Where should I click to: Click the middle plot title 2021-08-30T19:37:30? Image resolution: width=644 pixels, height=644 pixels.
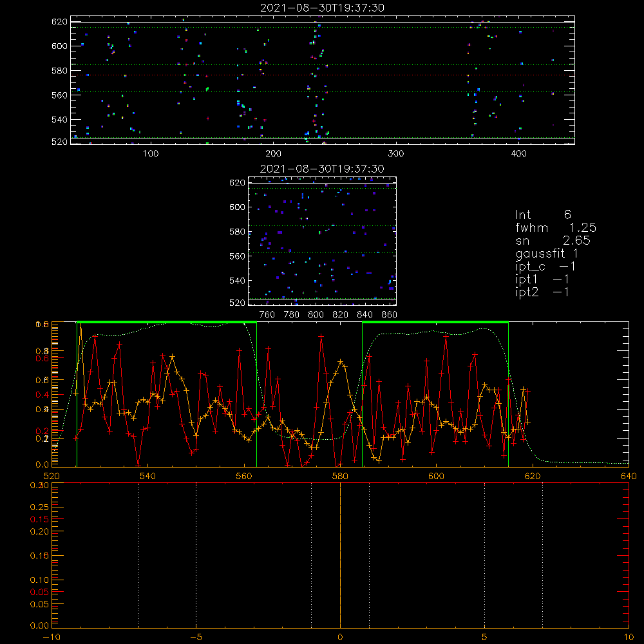[x=322, y=169]
